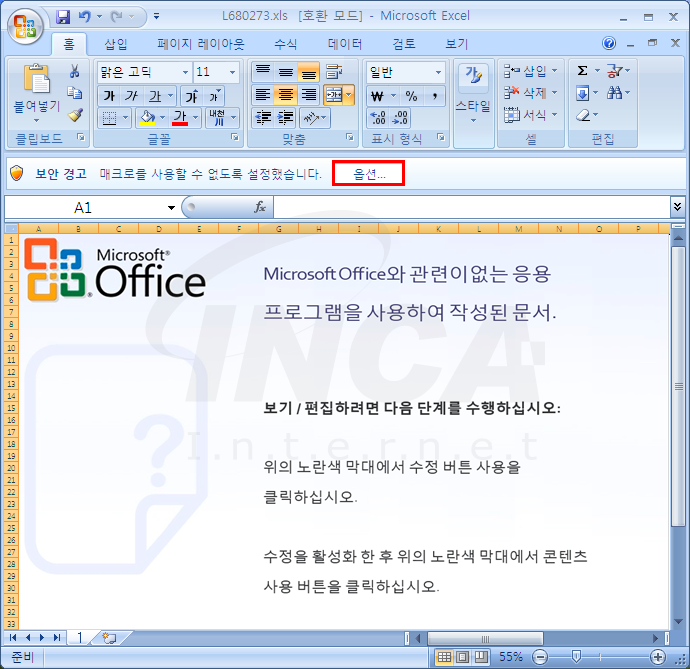This screenshot has width=690, height=669.
Task: Align text left
Action: 263,95
